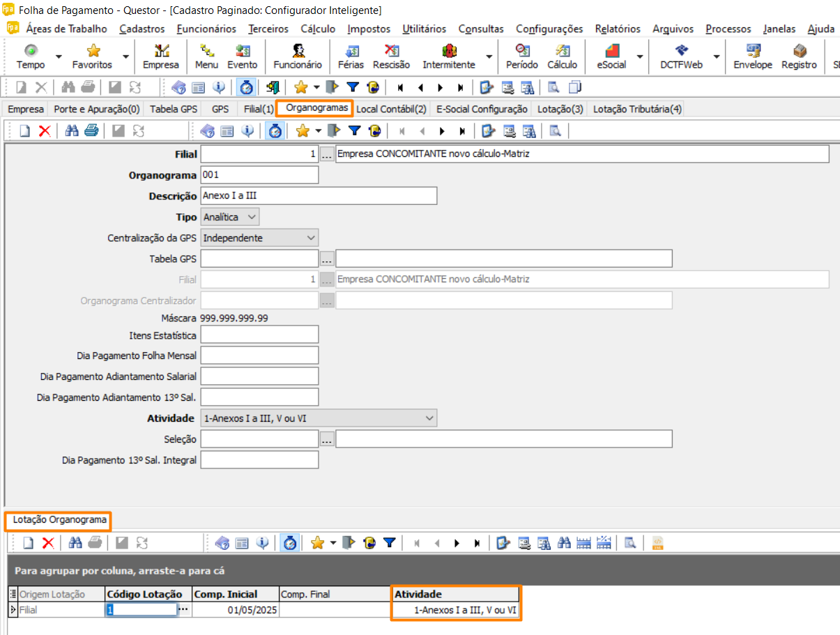The image size is (840, 635).
Task: Open the Tempo toolbar button
Action: (31, 56)
